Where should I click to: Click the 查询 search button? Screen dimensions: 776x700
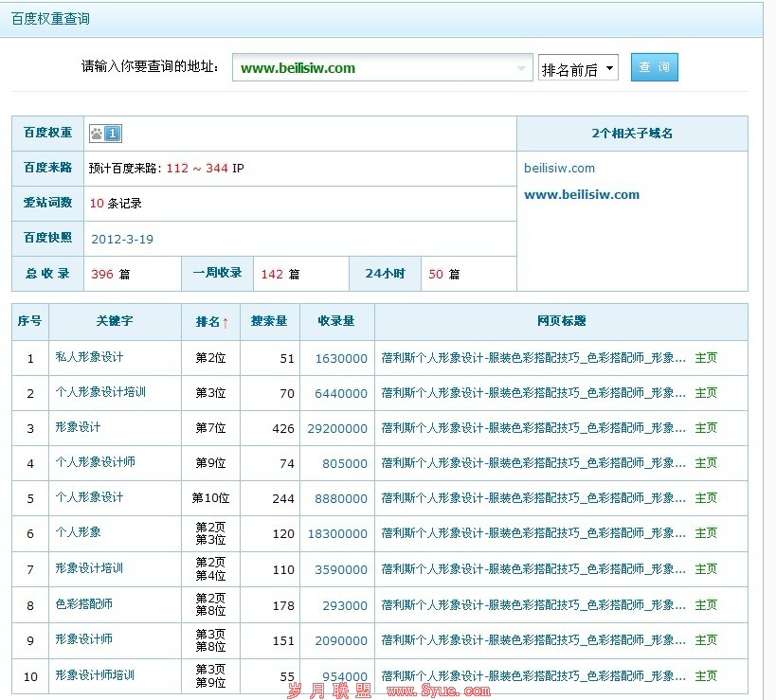click(x=655, y=67)
